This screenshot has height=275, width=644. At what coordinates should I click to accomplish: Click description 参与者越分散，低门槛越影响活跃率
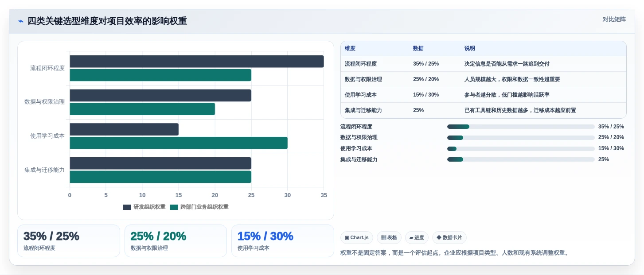point(507,95)
